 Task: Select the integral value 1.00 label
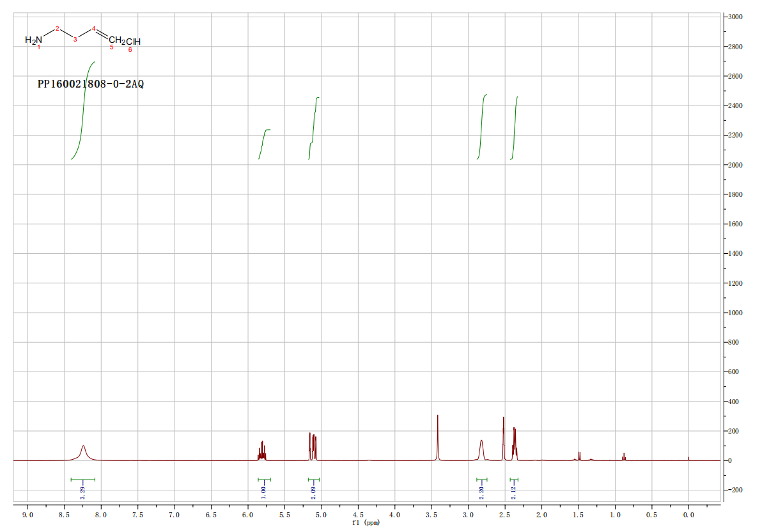263,492
